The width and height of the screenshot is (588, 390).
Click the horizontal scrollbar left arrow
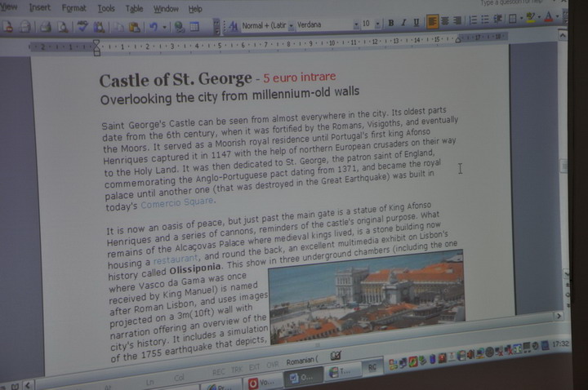tap(28, 385)
